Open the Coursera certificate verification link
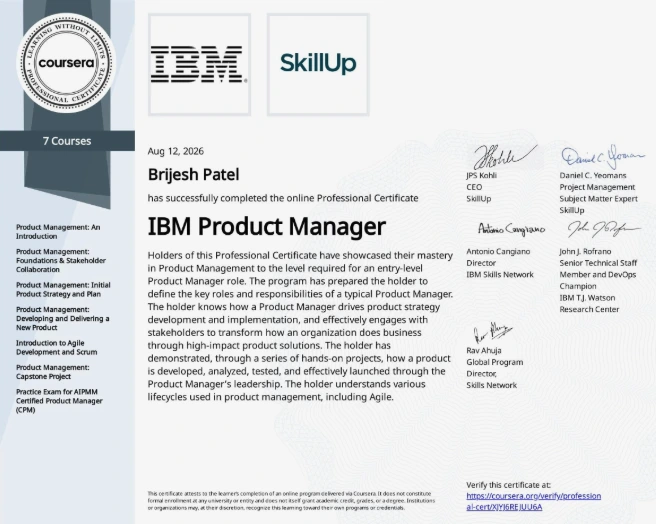Viewport: 656px width, 524px height. coord(533,501)
